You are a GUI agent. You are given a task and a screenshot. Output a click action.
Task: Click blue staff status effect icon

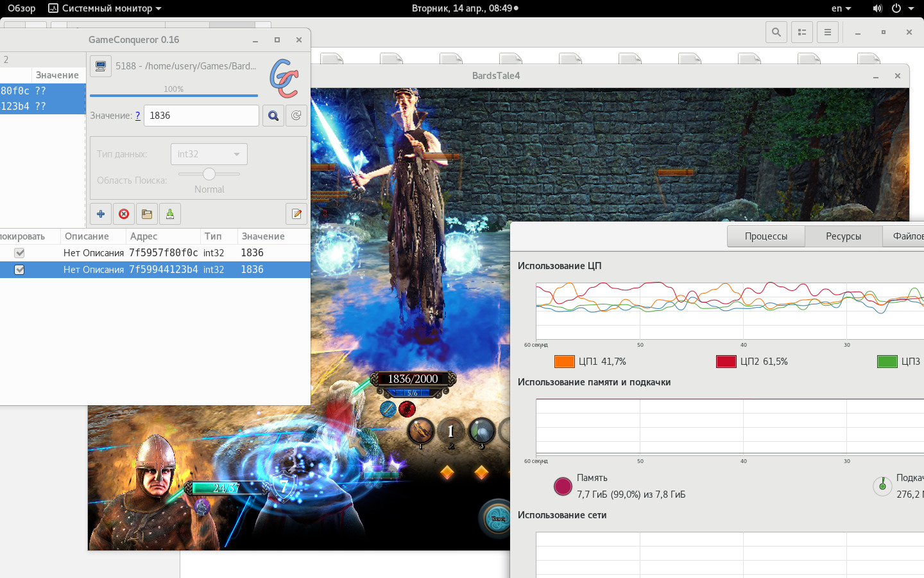click(x=388, y=408)
